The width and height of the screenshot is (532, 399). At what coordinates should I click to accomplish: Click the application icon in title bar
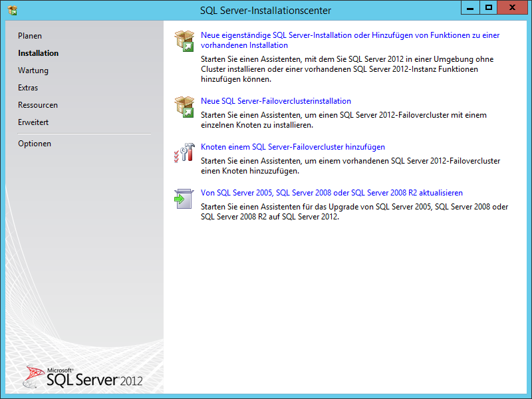click(12, 10)
